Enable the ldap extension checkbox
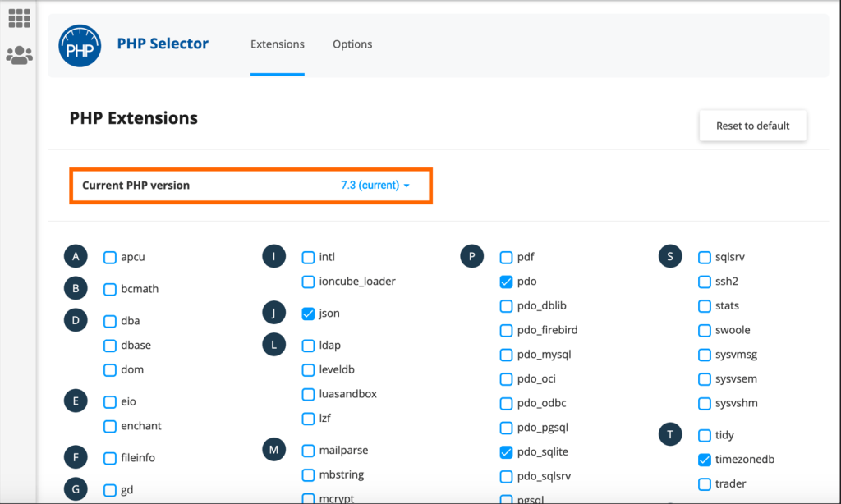Image resolution: width=841 pixels, height=504 pixels. (309, 346)
